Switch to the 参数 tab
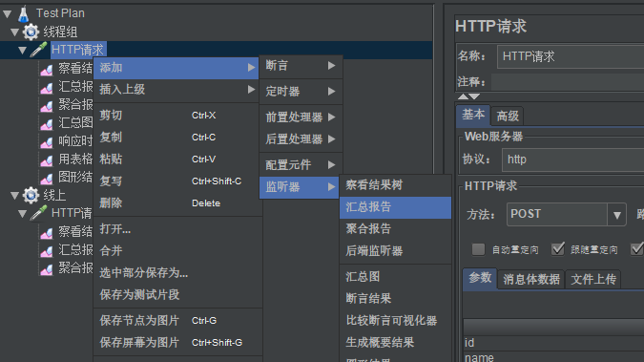This screenshot has height=362, width=644. coord(480,279)
